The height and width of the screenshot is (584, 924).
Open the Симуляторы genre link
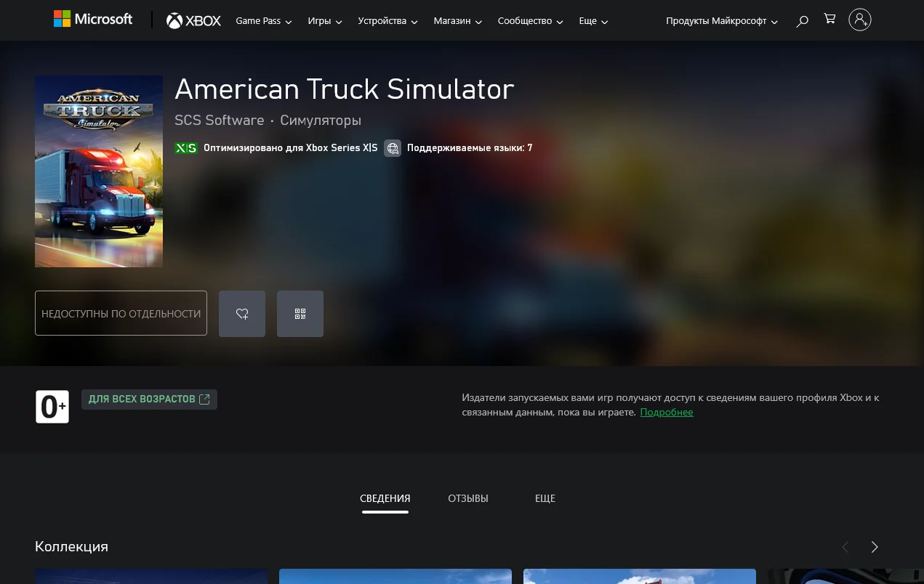coord(321,120)
